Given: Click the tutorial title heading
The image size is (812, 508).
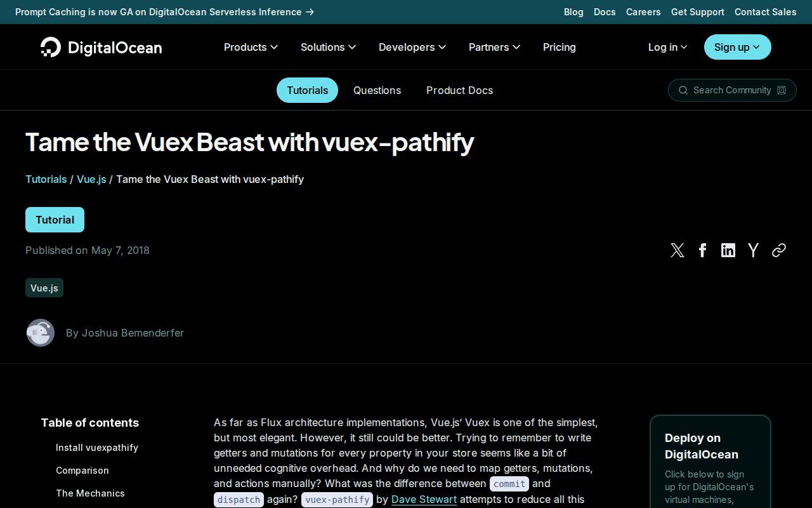Looking at the screenshot, I should pyautogui.click(x=249, y=142).
